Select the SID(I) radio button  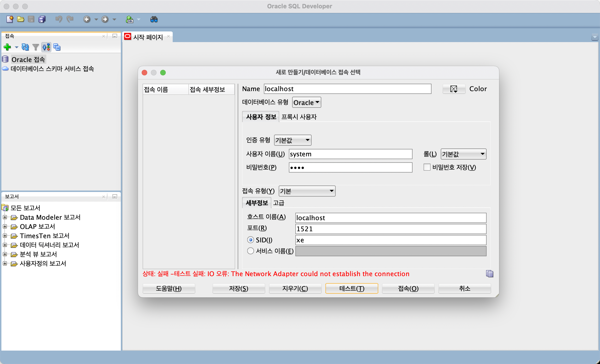(250, 240)
